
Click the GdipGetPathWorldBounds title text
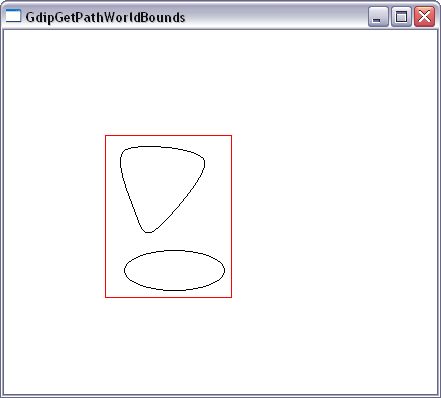(x=105, y=17)
